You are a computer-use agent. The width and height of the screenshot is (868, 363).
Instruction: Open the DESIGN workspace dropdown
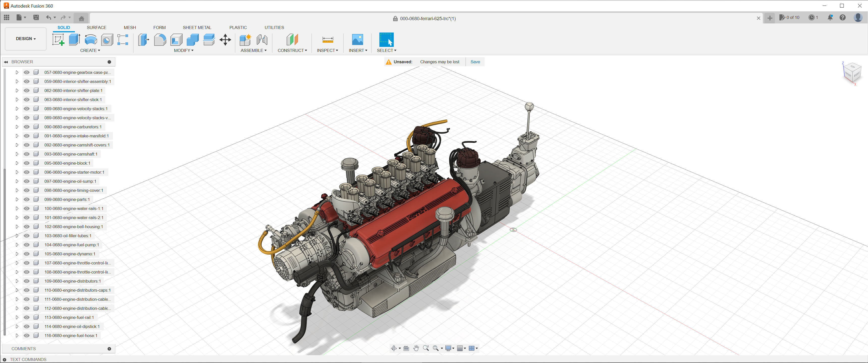pos(25,39)
